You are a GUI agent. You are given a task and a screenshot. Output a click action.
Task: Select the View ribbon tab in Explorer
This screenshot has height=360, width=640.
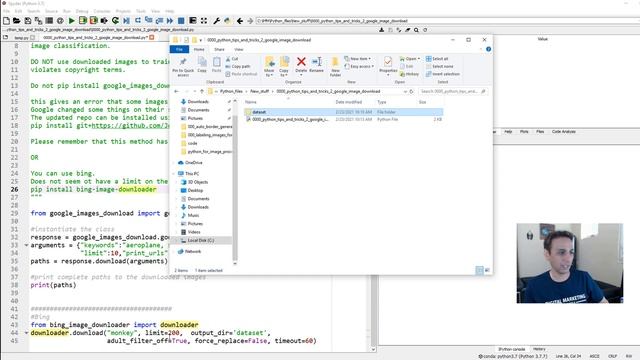239,49
